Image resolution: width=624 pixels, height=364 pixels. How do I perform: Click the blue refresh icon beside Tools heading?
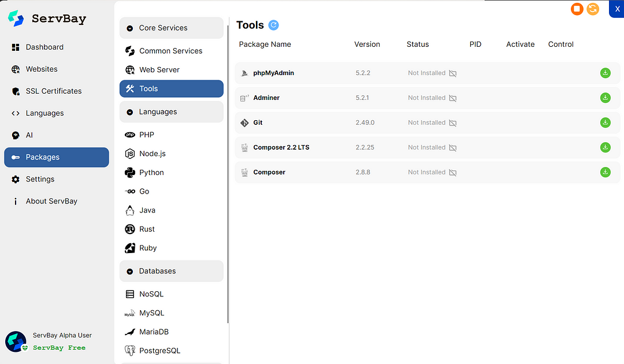pyautogui.click(x=273, y=25)
